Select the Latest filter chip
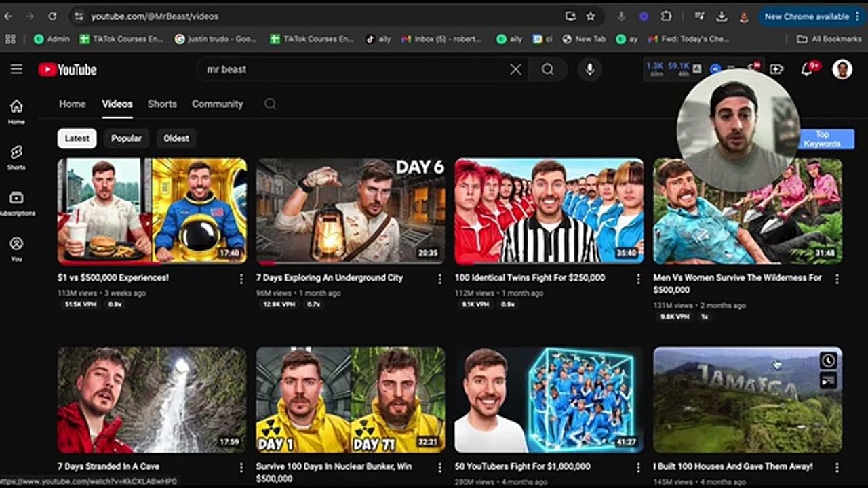The width and height of the screenshot is (868, 488). [77, 138]
